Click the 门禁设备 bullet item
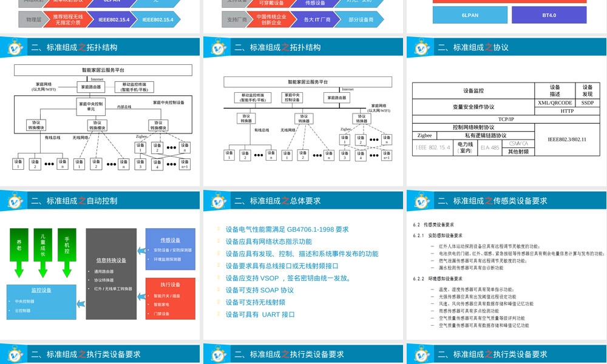607x364 pixels. tap(161, 314)
